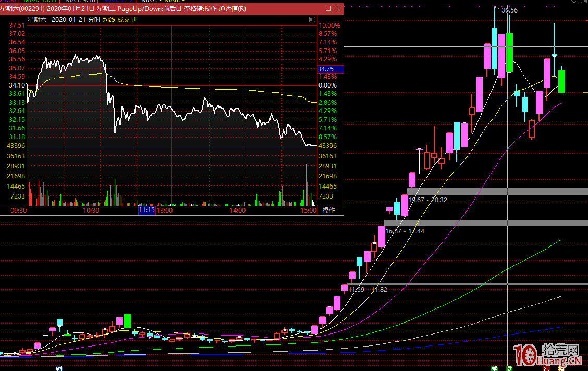Click the 09:30 opening time label

tap(19, 211)
